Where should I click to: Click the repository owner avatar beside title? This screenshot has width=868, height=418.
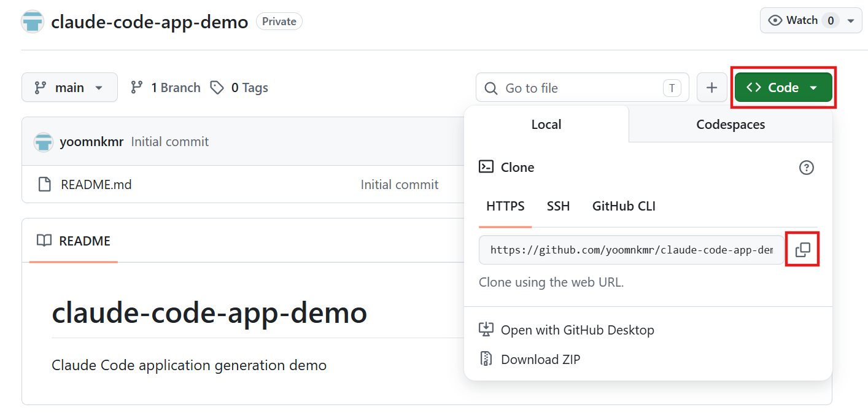33,21
